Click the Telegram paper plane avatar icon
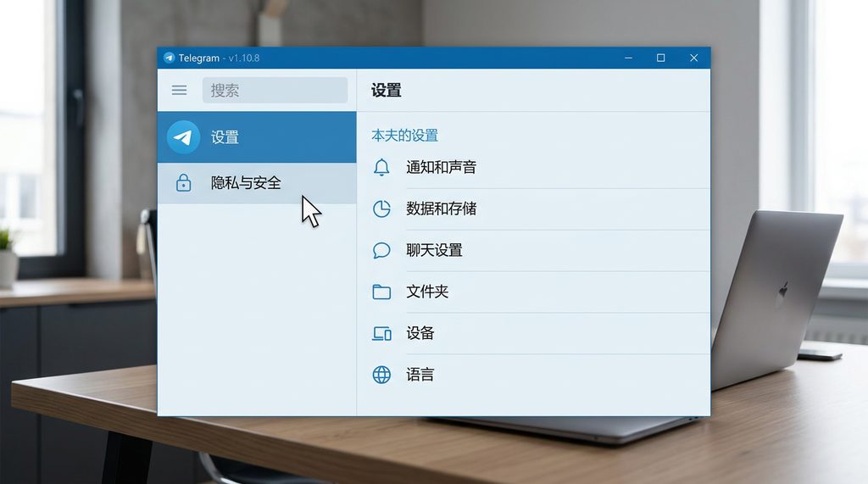The width and height of the screenshot is (868, 484). (x=183, y=136)
